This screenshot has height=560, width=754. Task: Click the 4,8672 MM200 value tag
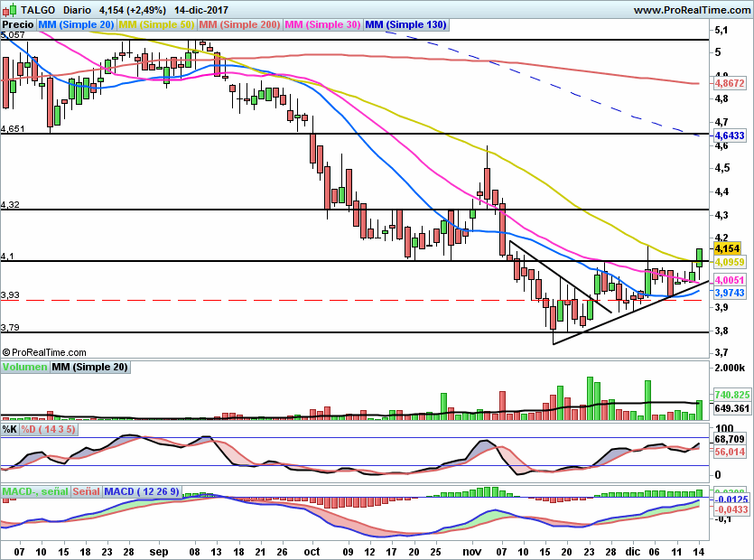[x=730, y=83]
